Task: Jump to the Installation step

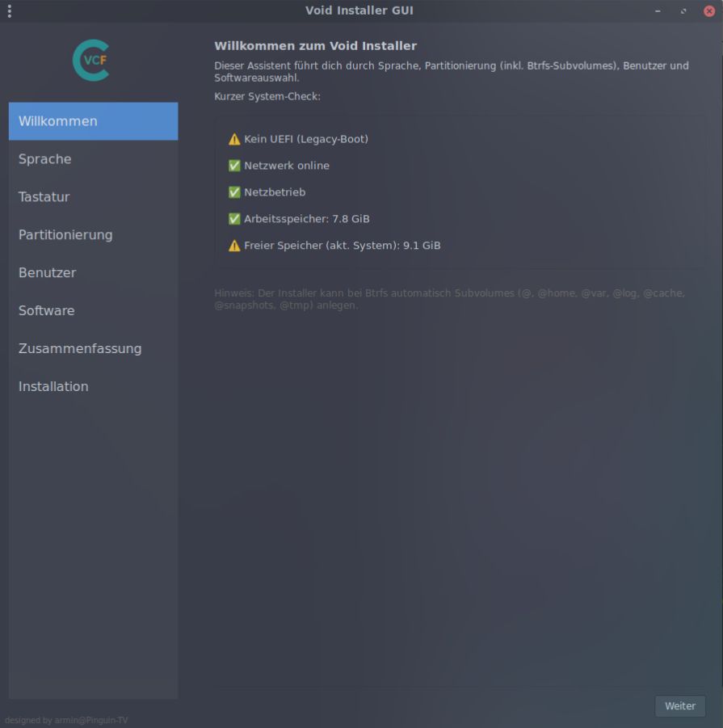Action: click(93, 387)
